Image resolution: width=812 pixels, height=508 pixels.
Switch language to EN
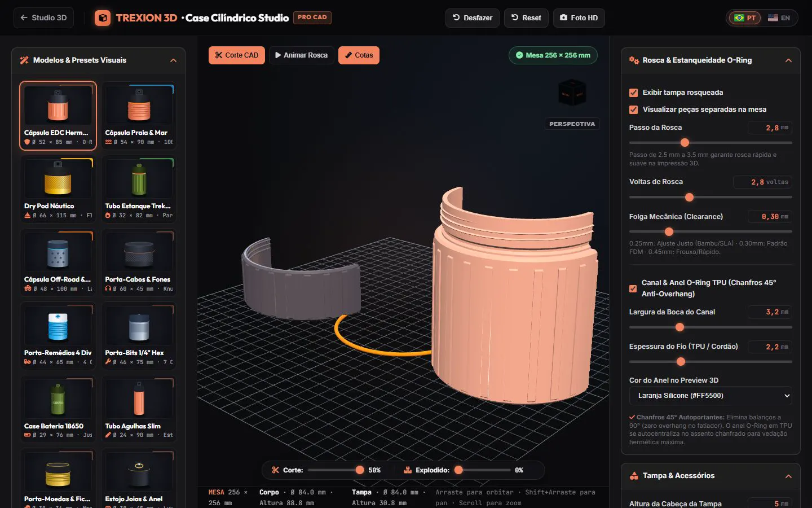779,18
